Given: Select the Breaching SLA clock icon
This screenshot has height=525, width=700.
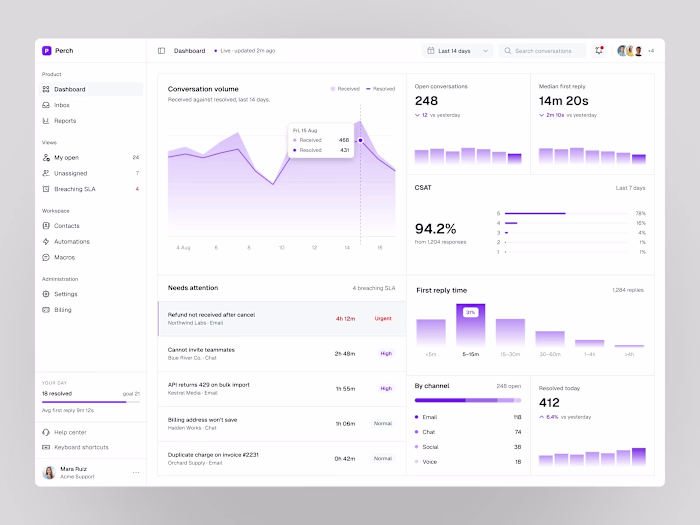Looking at the screenshot, I should tap(46, 189).
